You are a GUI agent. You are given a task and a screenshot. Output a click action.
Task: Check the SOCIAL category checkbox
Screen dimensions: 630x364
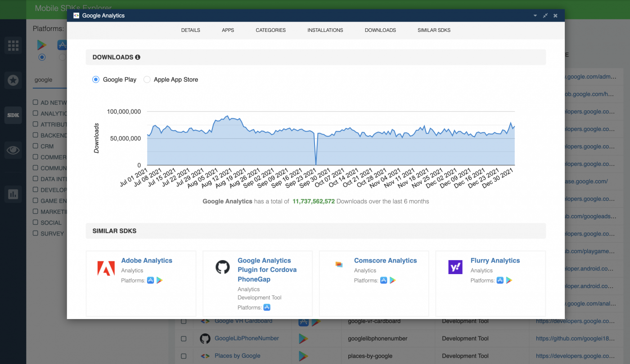pyautogui.click(x=36, y=222)
